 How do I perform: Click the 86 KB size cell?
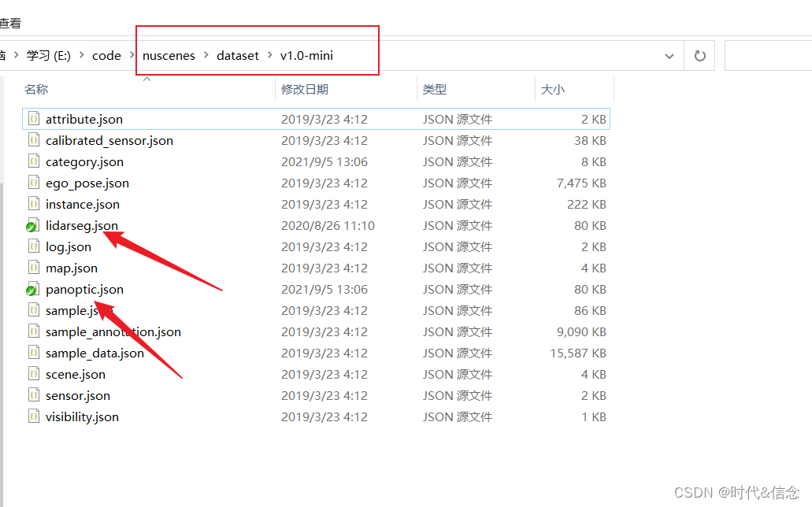(x=590, y=310)
